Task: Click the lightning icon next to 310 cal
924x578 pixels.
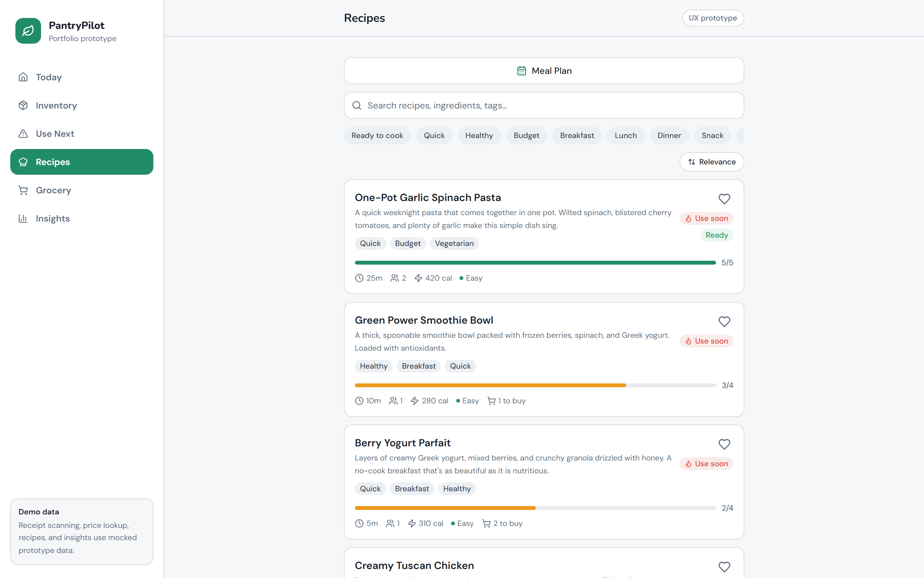Action: pos(412,524)
